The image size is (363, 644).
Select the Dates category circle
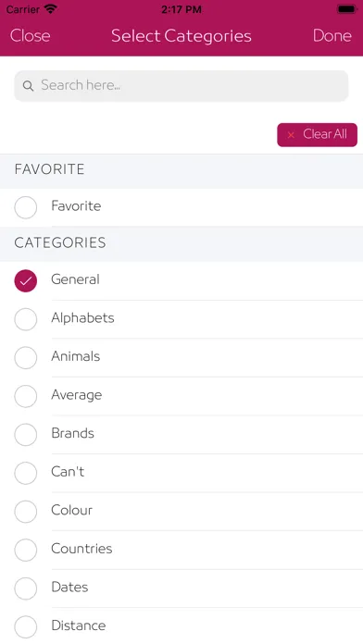26,588
